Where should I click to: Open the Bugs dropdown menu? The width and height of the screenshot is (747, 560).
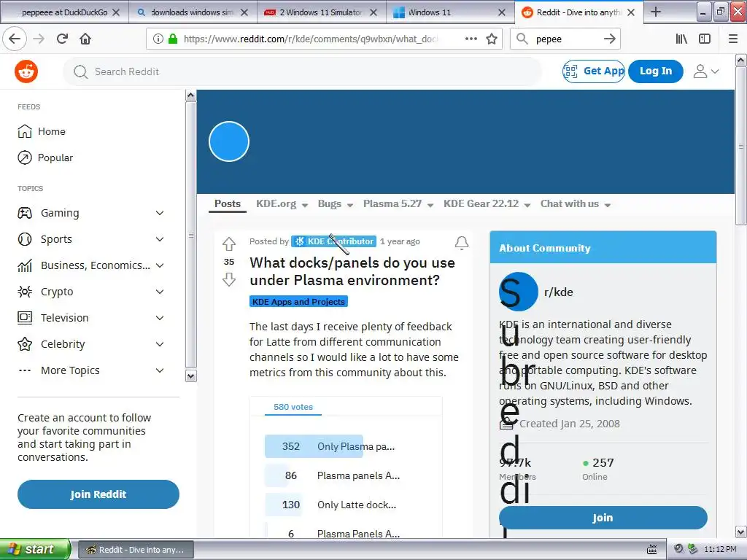click(335, 204)
